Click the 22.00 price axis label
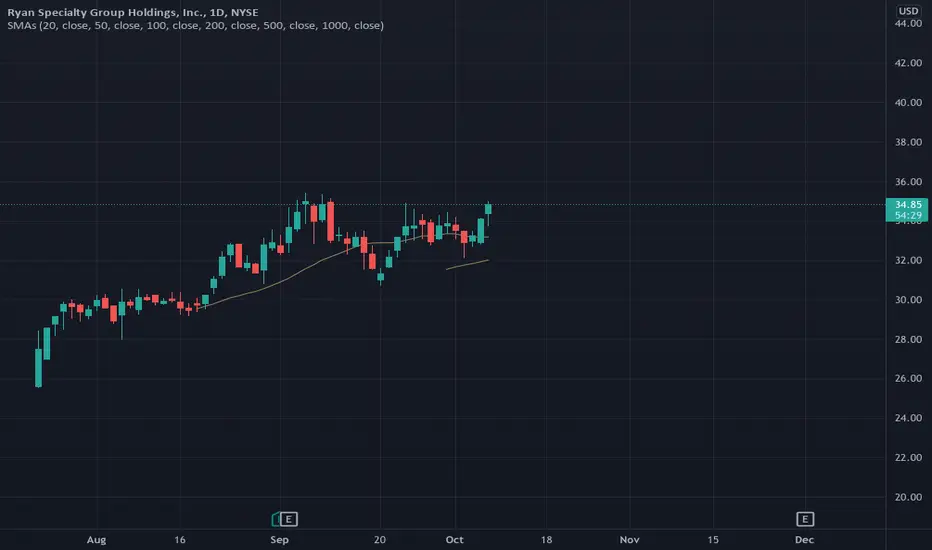 [x=908, y=457]
